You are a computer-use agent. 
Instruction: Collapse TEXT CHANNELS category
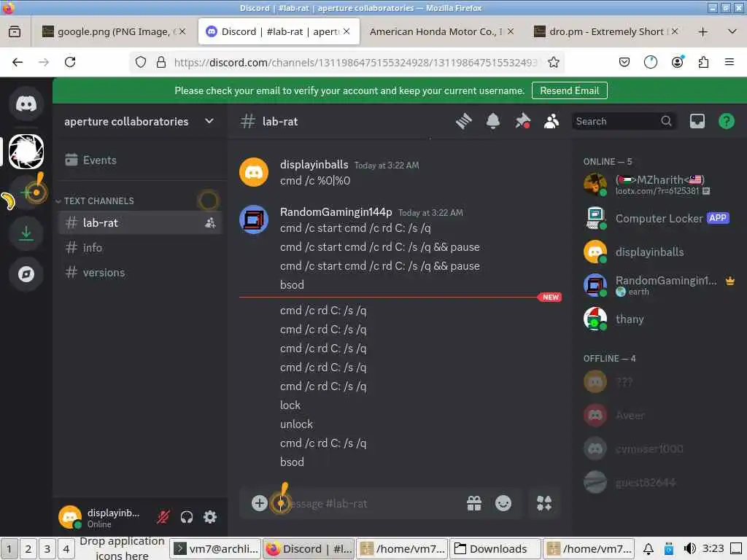click(x=99, y=201)
